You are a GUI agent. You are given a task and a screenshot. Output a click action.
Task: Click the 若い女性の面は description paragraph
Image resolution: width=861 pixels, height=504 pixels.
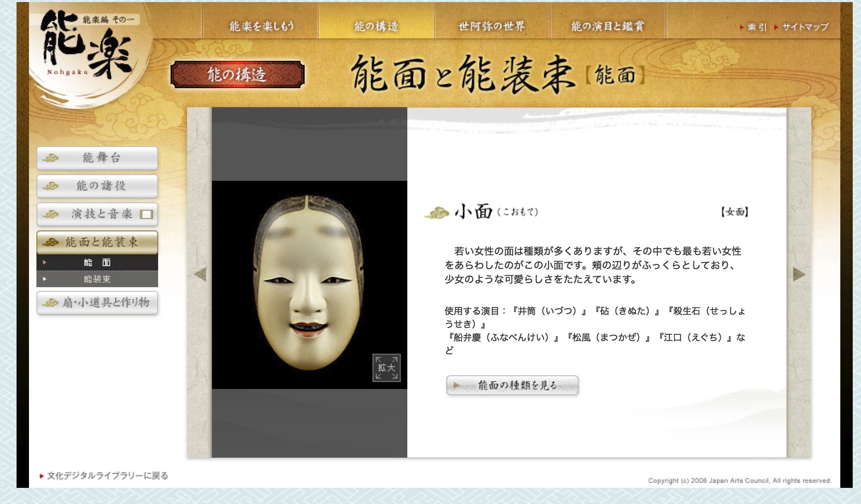point(593,265)
